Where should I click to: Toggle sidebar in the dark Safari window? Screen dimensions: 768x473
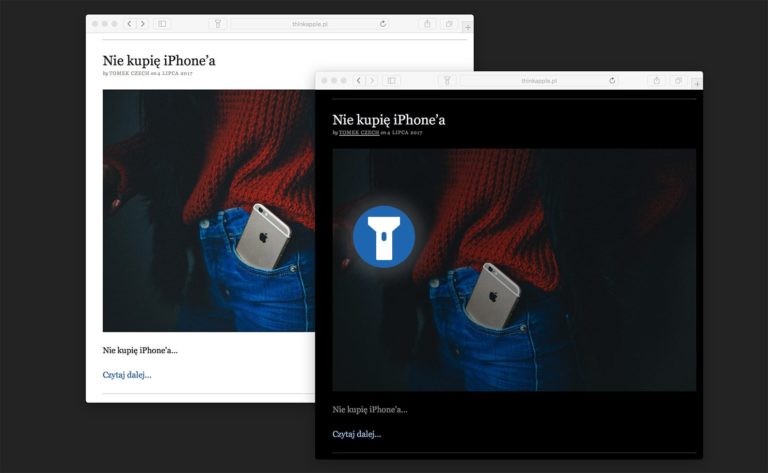point(391,81)
